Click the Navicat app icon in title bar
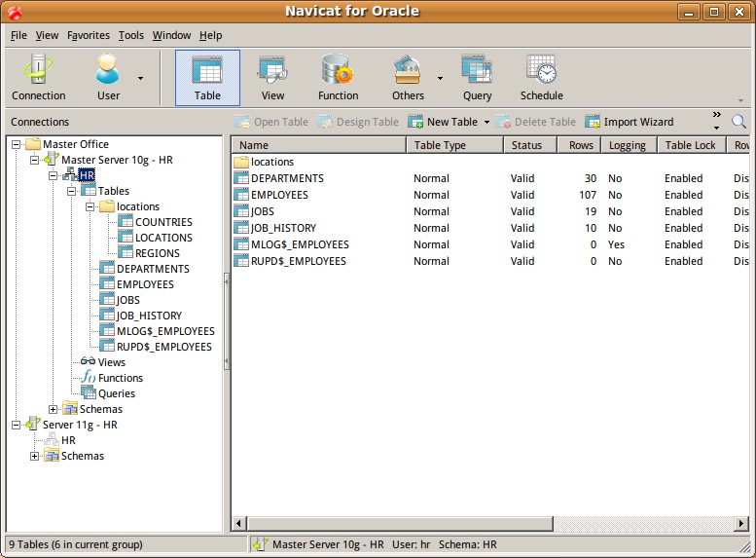The height and width of the screenshot is (558, 756). tap(15, 12)
